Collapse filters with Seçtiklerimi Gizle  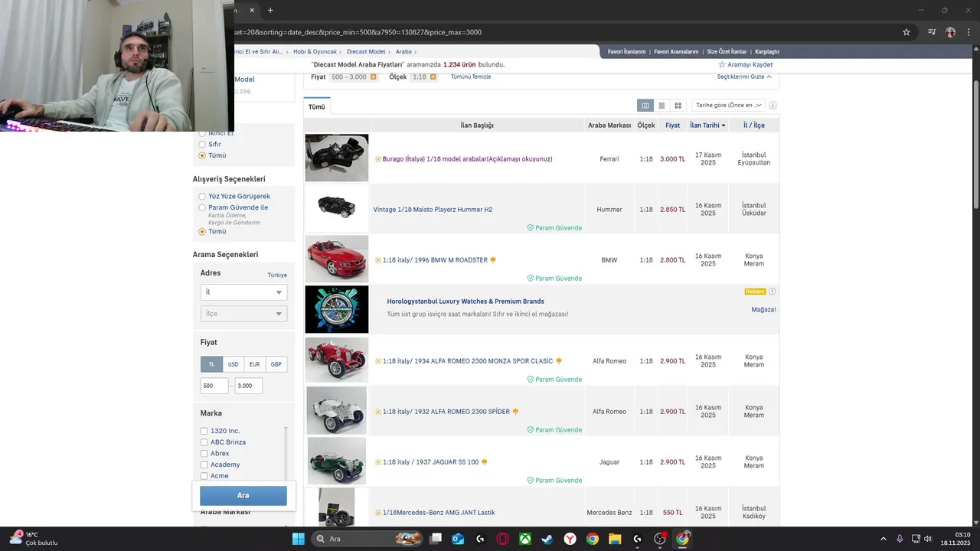point(744,77)
